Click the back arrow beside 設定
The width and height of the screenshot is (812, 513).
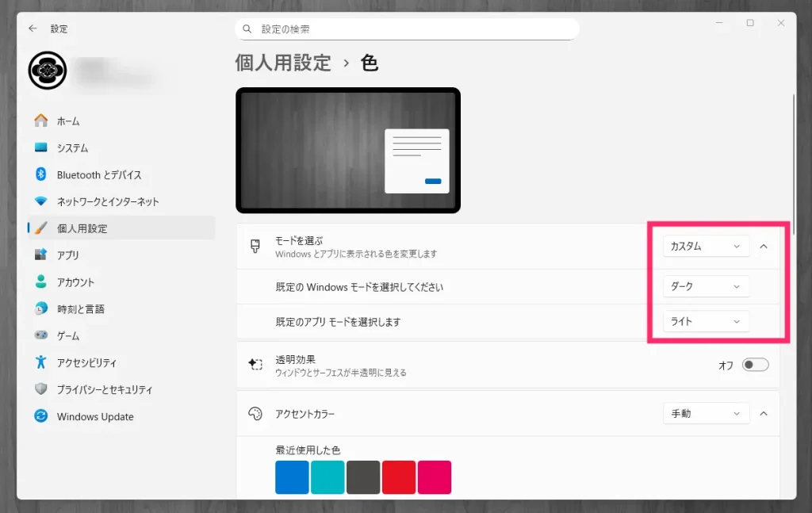pyautogui.click(x=33, y=29)
